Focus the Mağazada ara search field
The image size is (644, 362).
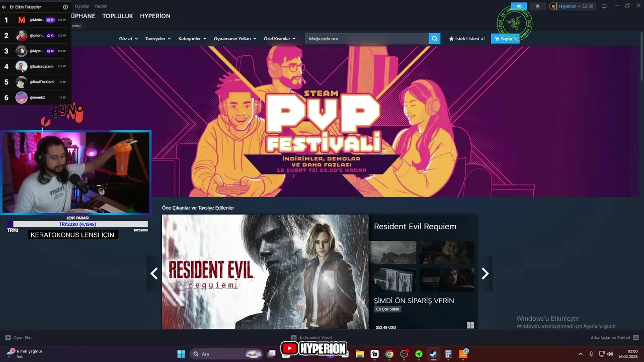[367, 39]
